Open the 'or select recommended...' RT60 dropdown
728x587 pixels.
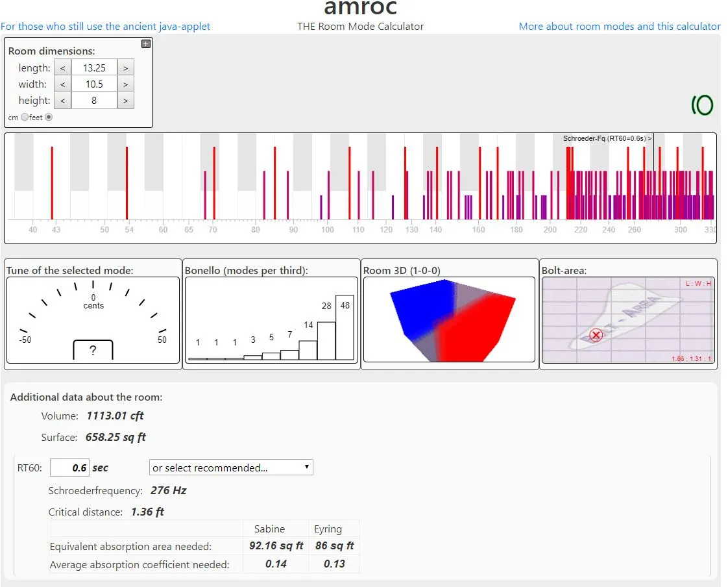click(231, 468)
